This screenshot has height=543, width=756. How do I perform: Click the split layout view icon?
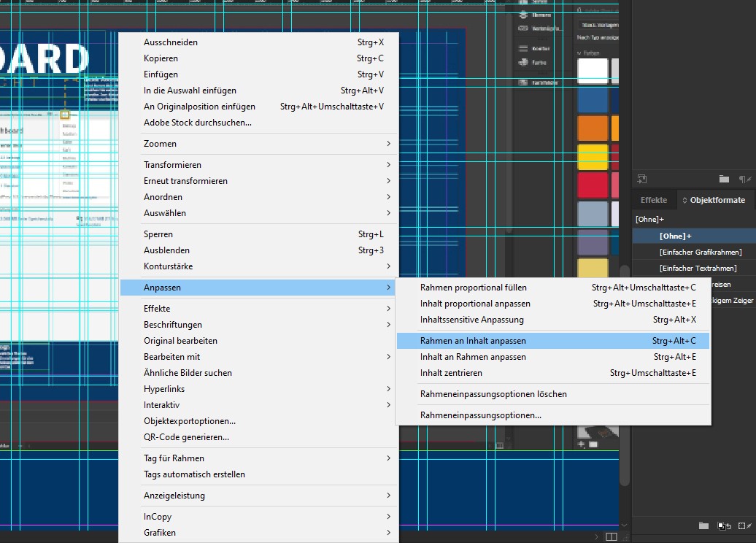tap(612, 537)
